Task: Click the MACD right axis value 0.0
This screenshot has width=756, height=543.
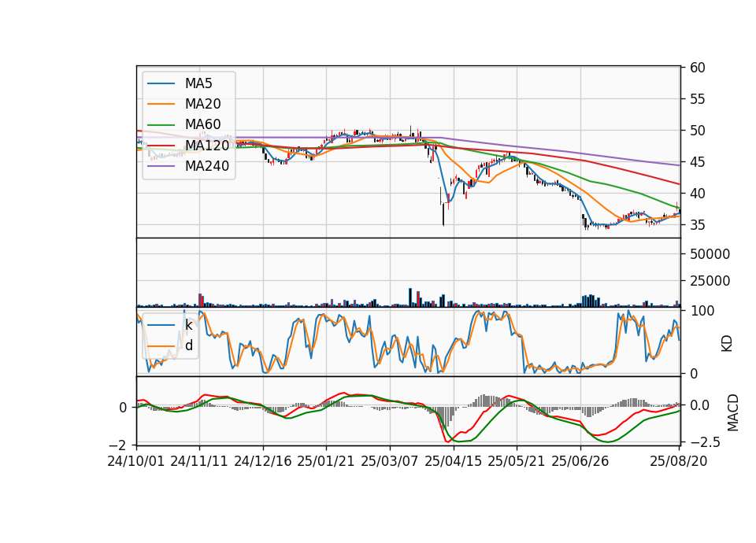Action: [x=699, y=405]
